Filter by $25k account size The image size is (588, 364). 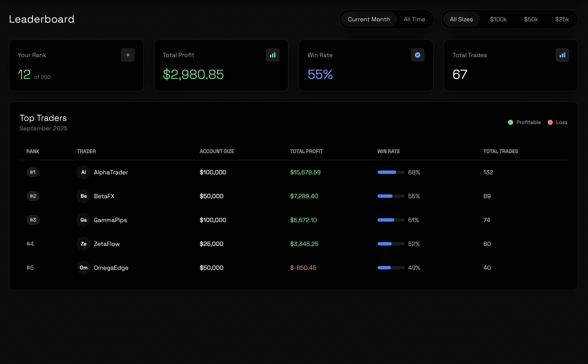pos(562,19)
